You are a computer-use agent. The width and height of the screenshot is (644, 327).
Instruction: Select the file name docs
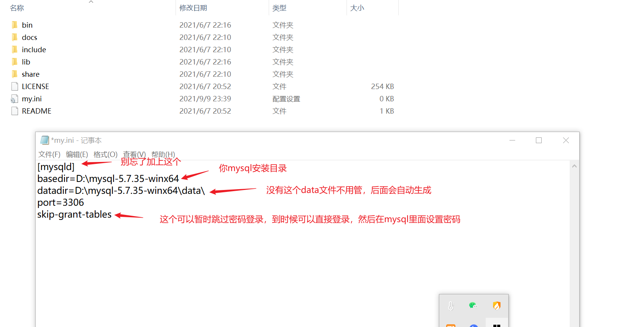(x=30, y=37)
